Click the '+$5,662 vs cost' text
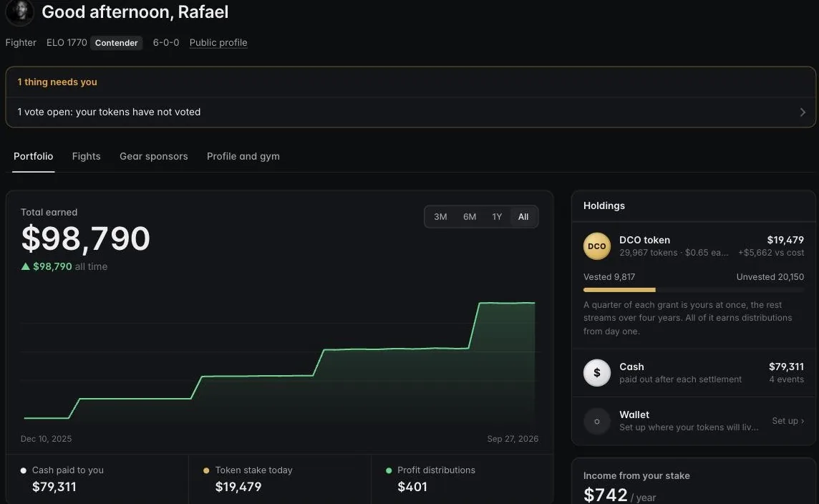 click(x=771, y=253)
